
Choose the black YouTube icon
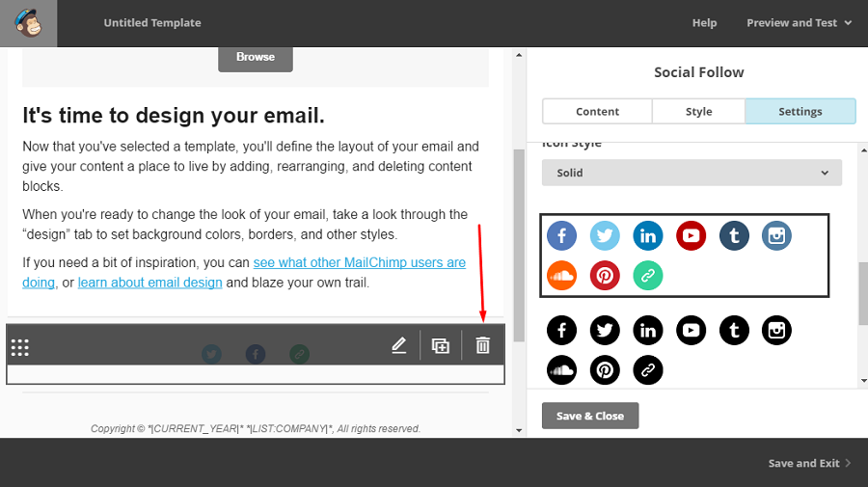(691, 331)
